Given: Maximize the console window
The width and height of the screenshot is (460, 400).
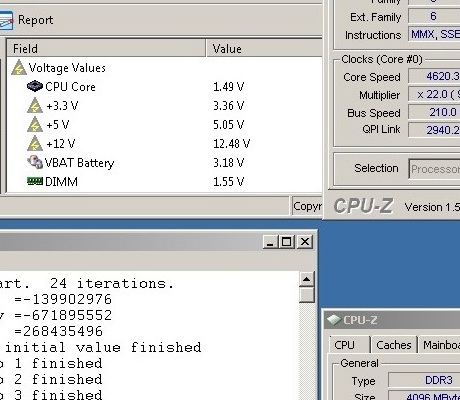Looking at the screenshot, I should tap(287, 242).
